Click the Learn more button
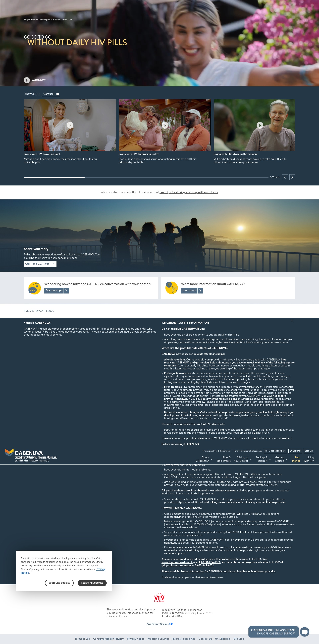The height and width of the screenshot is (644, 319). (189, 291)
